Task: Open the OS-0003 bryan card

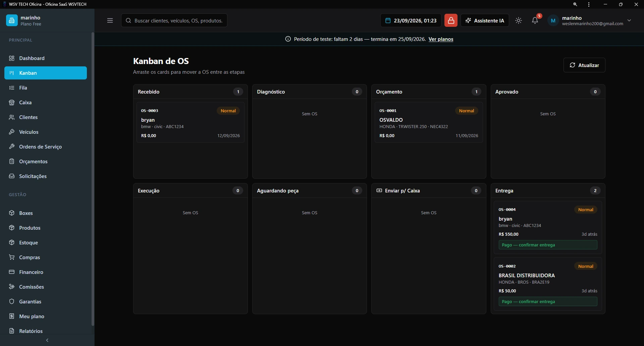Action: tap(191, 123)
